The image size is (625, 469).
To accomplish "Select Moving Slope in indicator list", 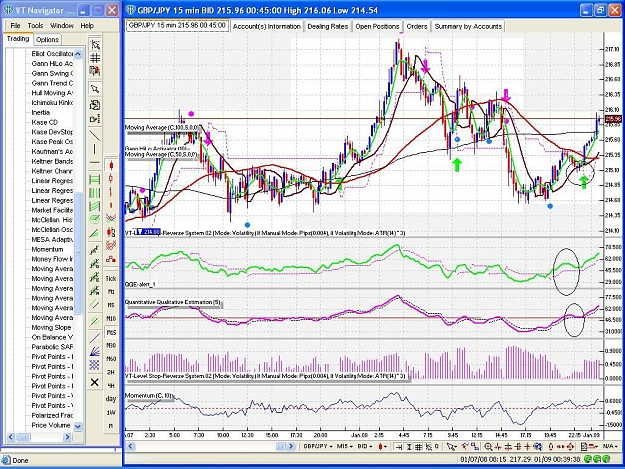I will click(x=51, y=328).
